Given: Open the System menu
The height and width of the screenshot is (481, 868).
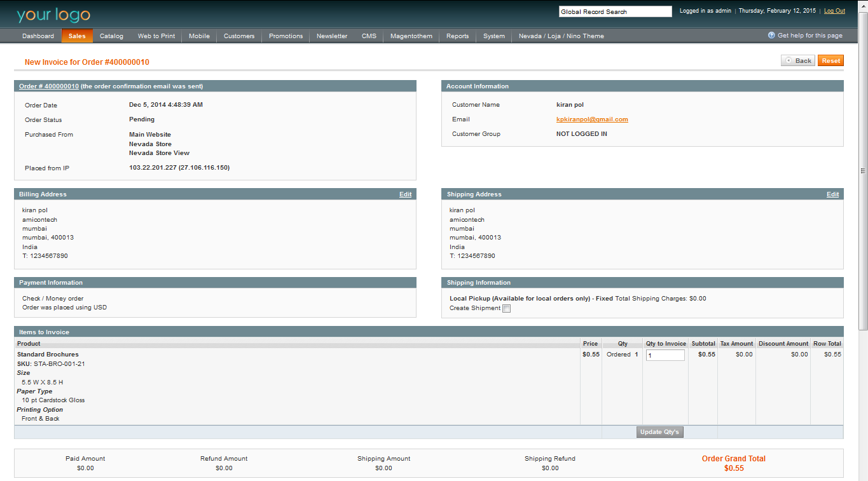Looking at the screenshot, I should [x=494, y=36].
